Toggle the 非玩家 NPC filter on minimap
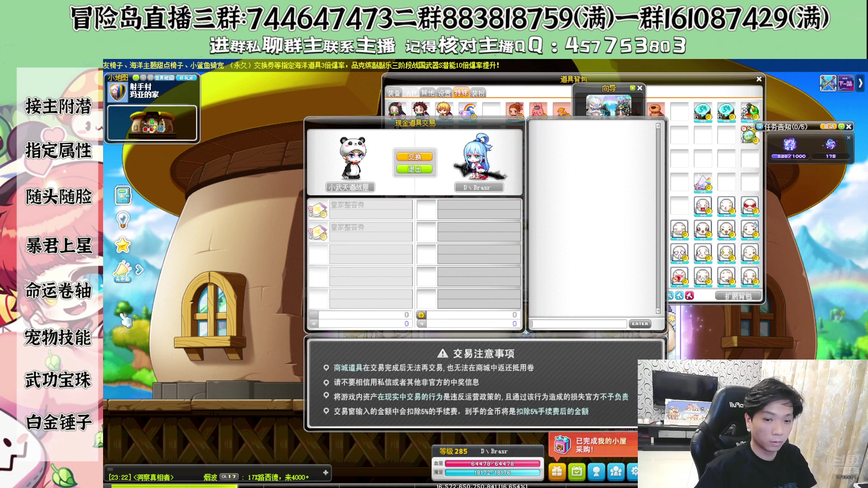The height and width of the screenshot is (488, 868). point(186,78)
